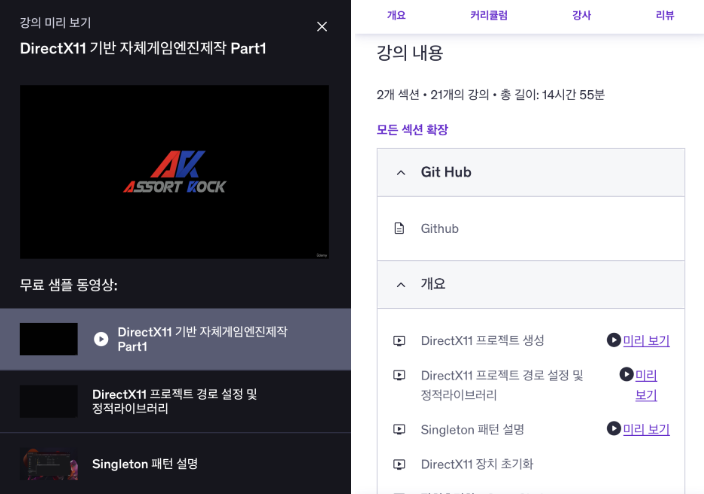Screen dimensions: 704x494
Task: Click the document icon next to Github
Action: tap(399, 229)
